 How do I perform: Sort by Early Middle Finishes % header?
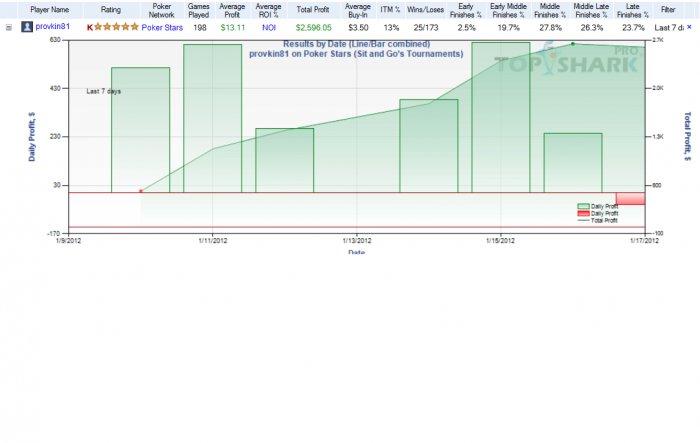[x=508, y=10]
